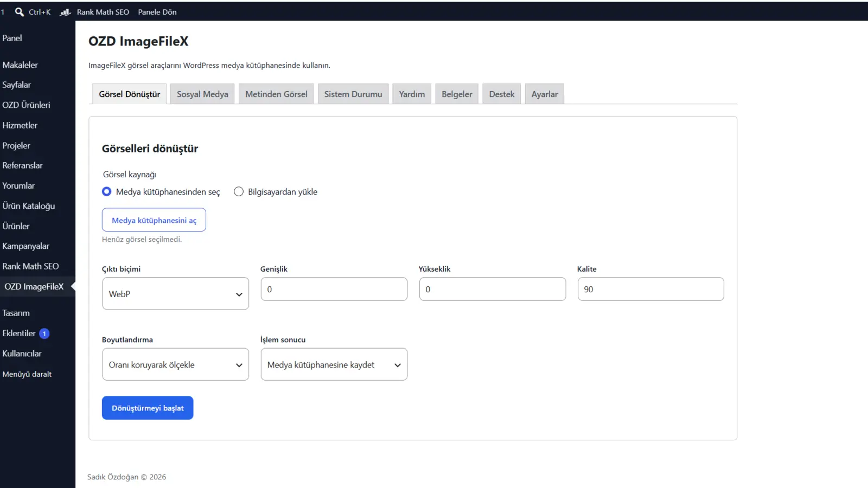The image size is (868, 488).
Task: Open the Boyutlandırma dropdown
Action: tap(176, 364)
